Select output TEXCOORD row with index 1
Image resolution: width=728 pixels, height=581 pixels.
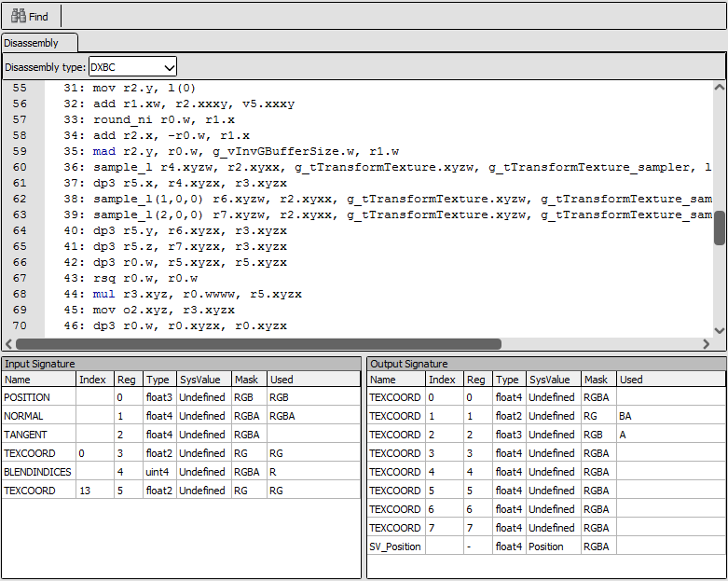546,416
